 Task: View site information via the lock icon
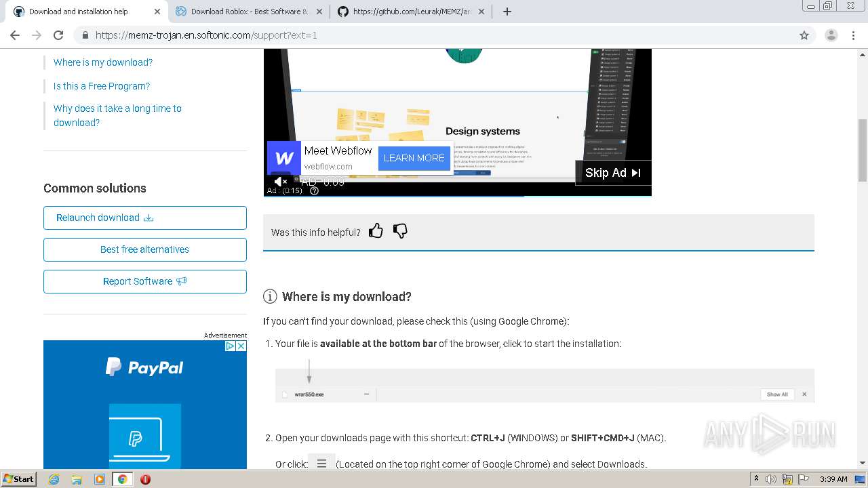tap(85, 35)
